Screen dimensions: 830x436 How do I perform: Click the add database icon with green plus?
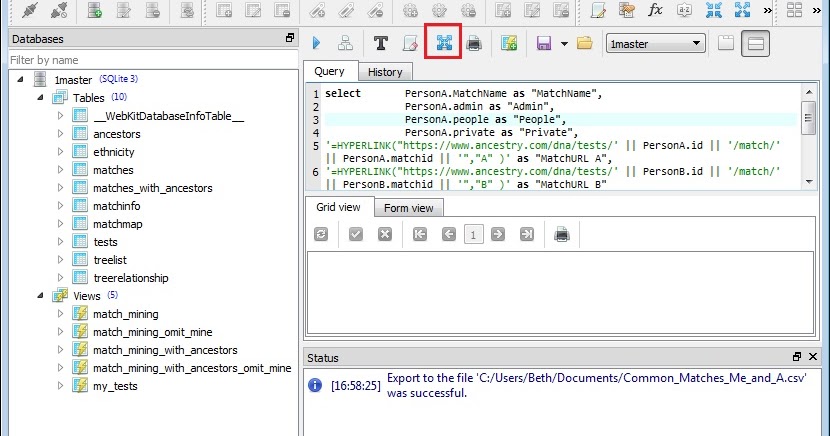click(x=94, y=10)
